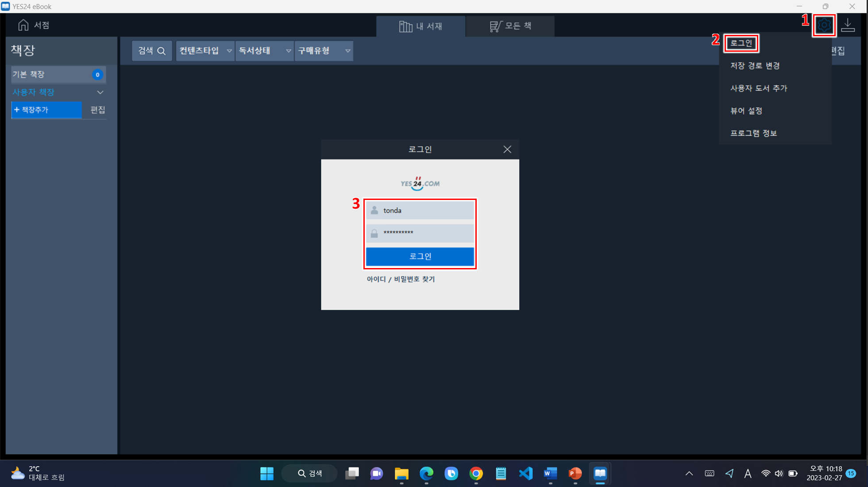Image resolution: width=868 pixels, height=487 pixels.
Task: Open the 컨텐츠타입 dropdown
Action: 205,51
